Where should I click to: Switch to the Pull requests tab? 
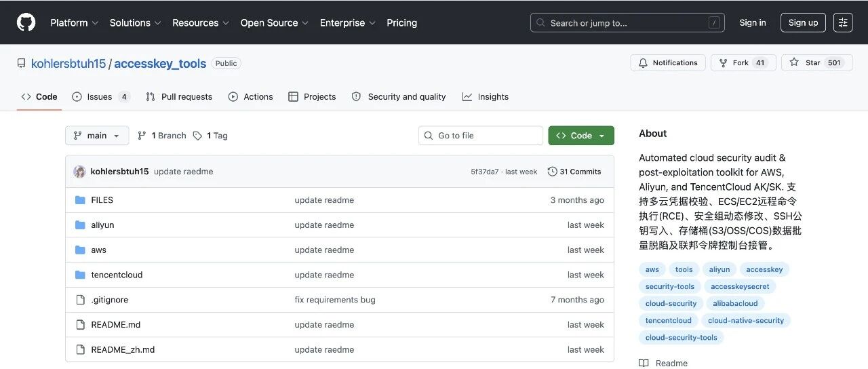click(179, 96)
